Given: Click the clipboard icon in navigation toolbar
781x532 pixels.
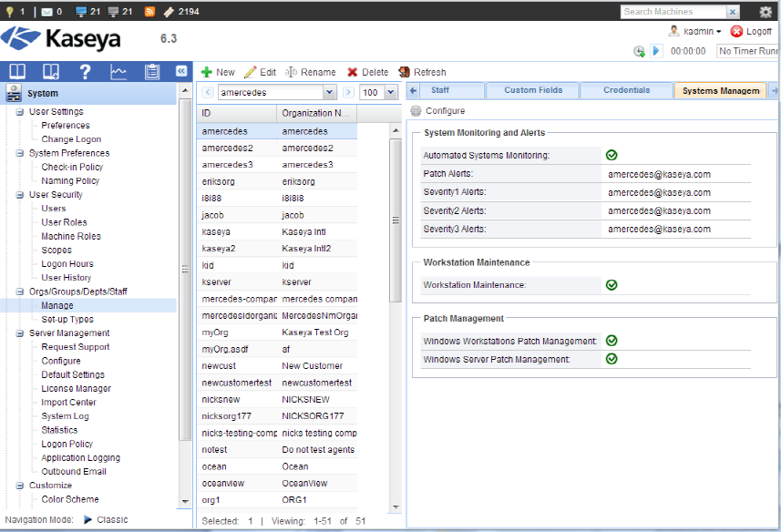Looking at the screenshot, I should 152,71.
